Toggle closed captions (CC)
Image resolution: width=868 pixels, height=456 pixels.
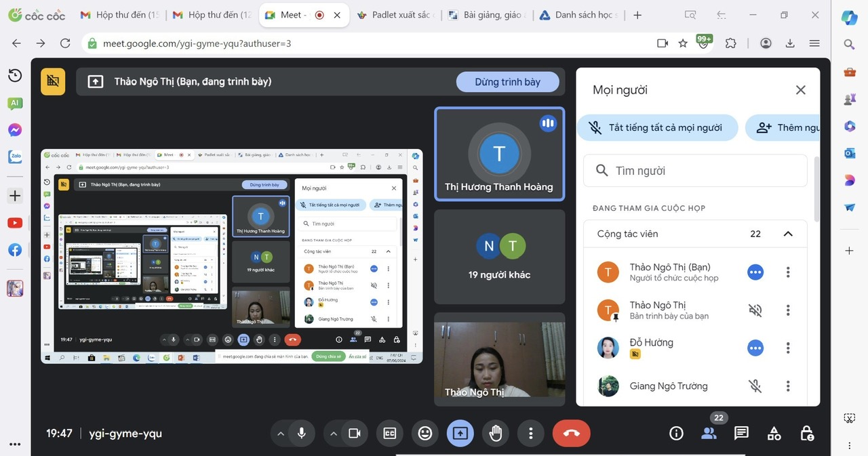point(390,433)
